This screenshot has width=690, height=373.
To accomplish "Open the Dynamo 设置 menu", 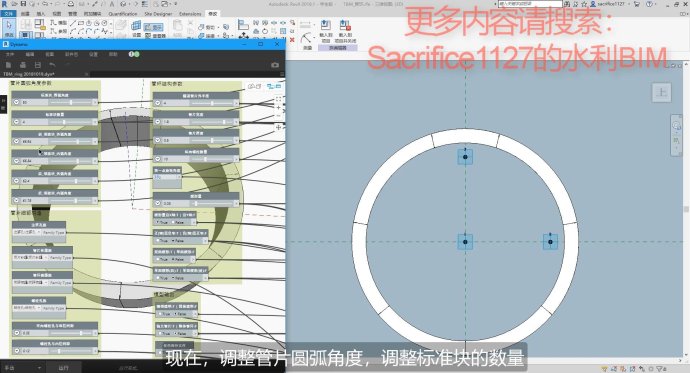I will [x=93, y=54].
